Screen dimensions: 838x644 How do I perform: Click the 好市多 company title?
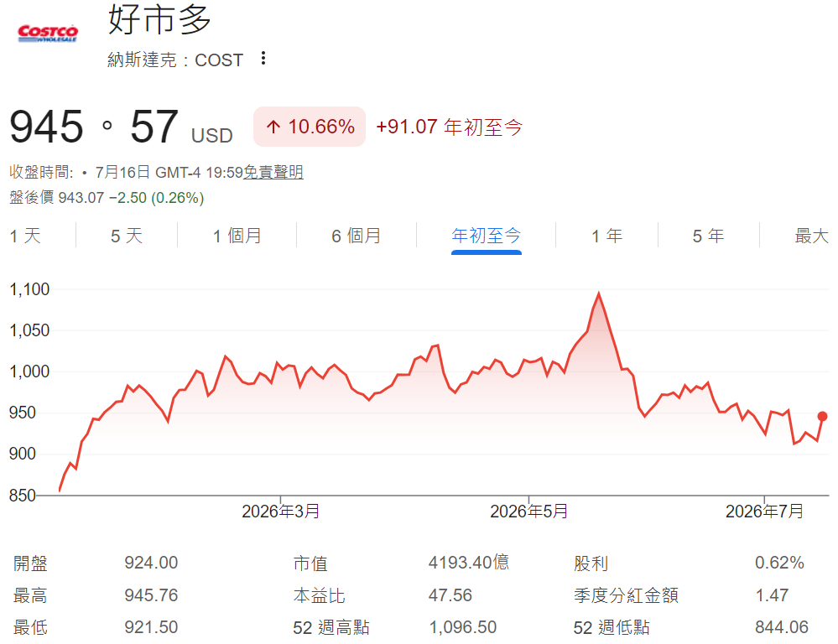(159, 19)
